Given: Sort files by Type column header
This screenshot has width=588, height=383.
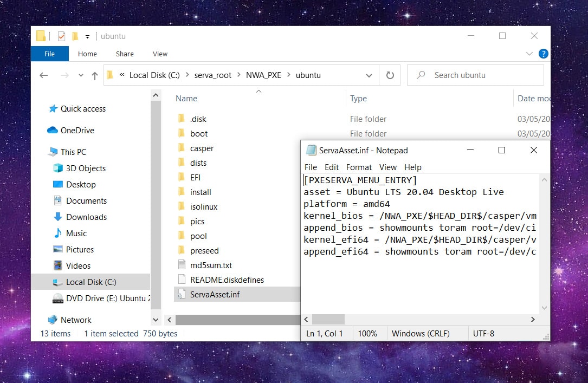Looking at the screenshot, I should (x=359, y=99).
